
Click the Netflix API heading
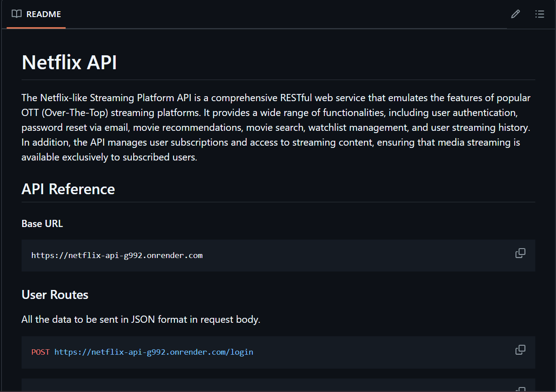pyautogui.click(x=69, y=62)
